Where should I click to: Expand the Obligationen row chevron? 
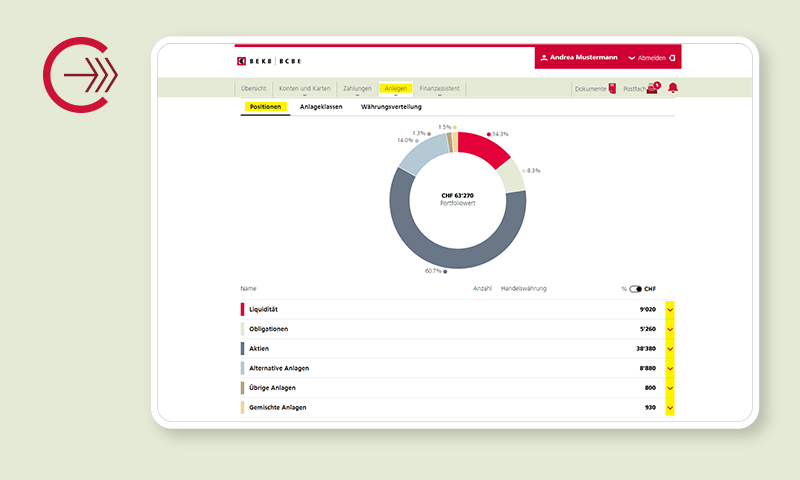(670, 329)
